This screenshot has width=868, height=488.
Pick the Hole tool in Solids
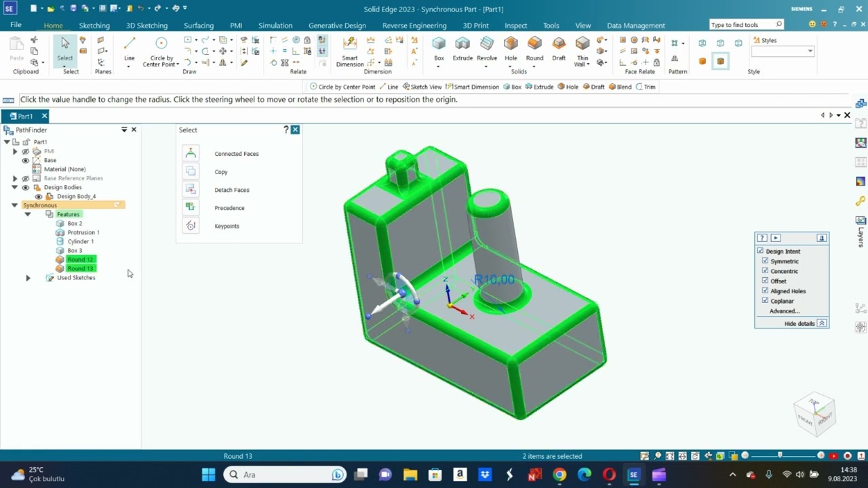[x=511, y=49]
